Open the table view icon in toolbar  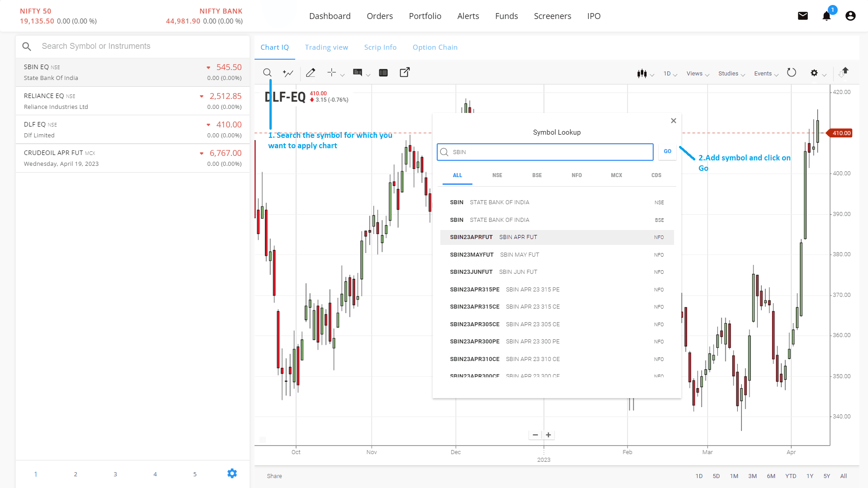click(383, 73)
